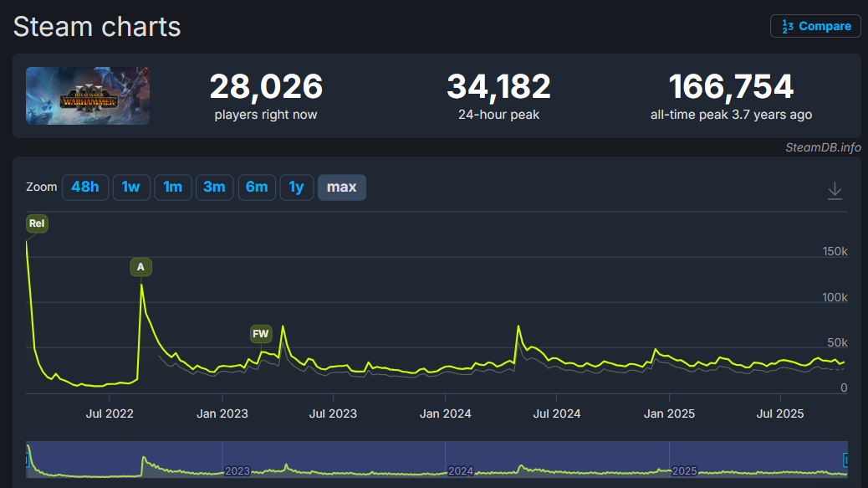
Task: Click the A event marker on chart
Action: (140, 267)
